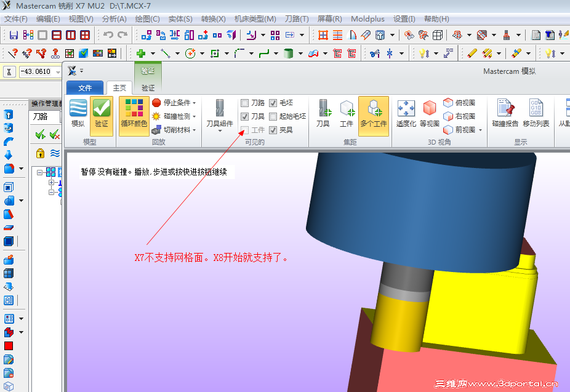Open 刀具组件 tool components dropdown
570x392 pixels.
220,116
